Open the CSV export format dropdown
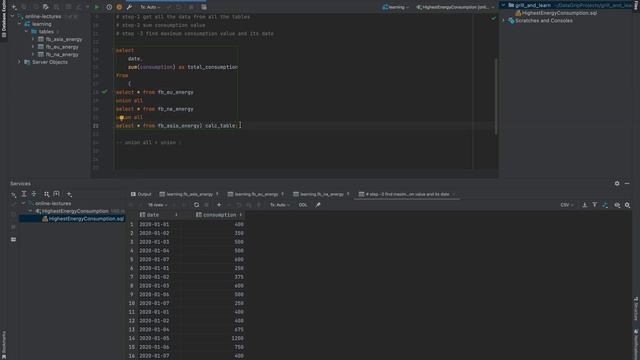The width and height of the screenshot is (640, 360). [x=567, y=205]
